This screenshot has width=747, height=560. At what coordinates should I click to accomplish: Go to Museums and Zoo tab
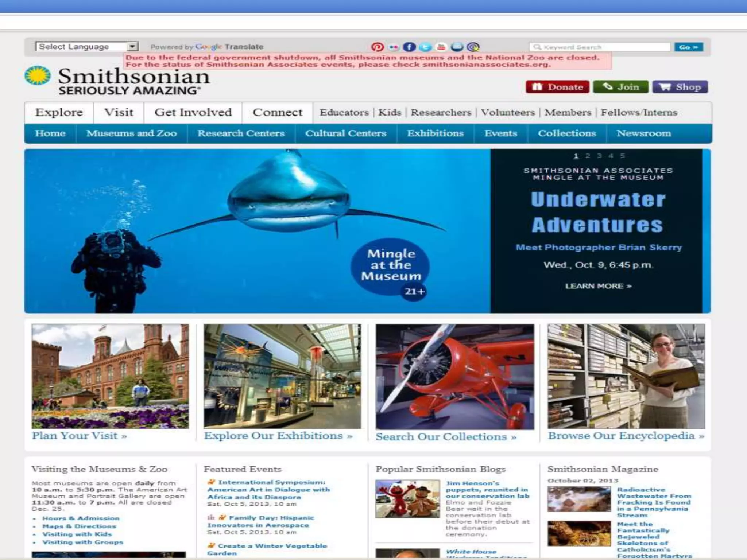coord(132,133)
